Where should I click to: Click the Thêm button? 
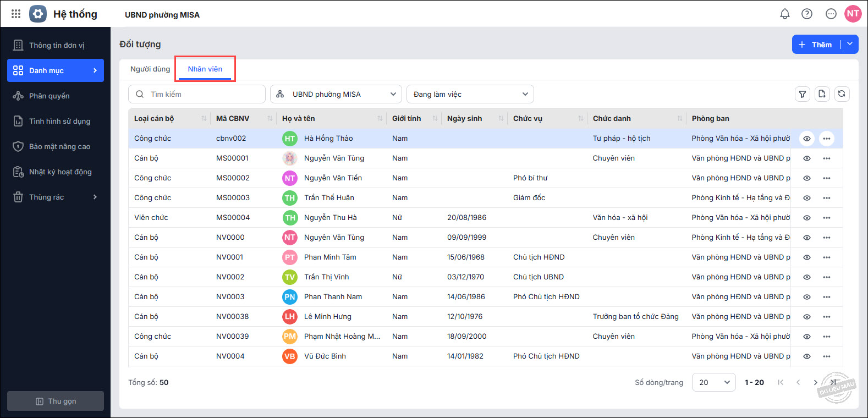tap(816, 45)
